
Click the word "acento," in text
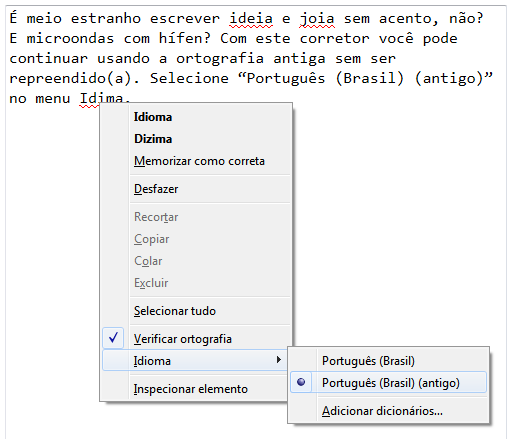point(409,19)
